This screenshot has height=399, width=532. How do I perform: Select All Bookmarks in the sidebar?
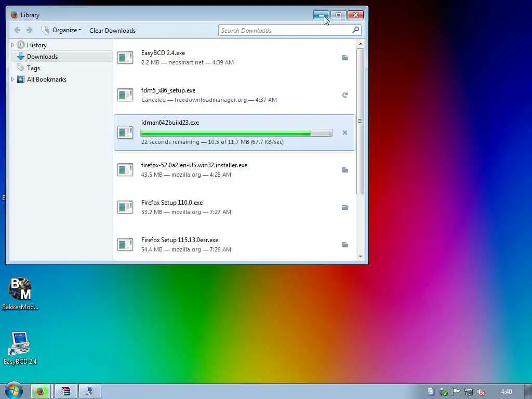point(46,79)
